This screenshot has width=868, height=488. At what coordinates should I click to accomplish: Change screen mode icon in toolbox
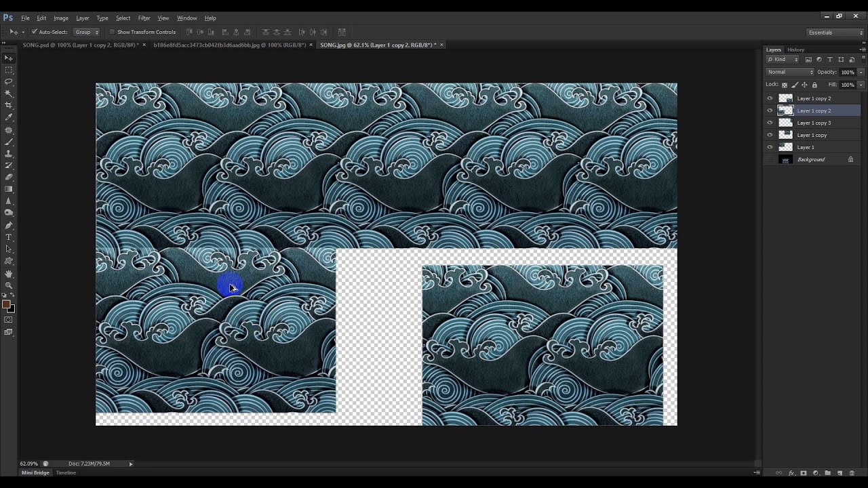point(9,332)
